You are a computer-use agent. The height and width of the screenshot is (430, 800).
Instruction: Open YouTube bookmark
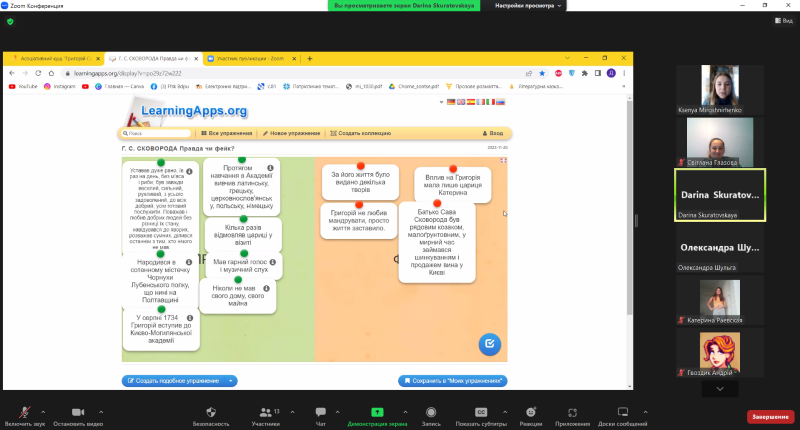point(23,87)
